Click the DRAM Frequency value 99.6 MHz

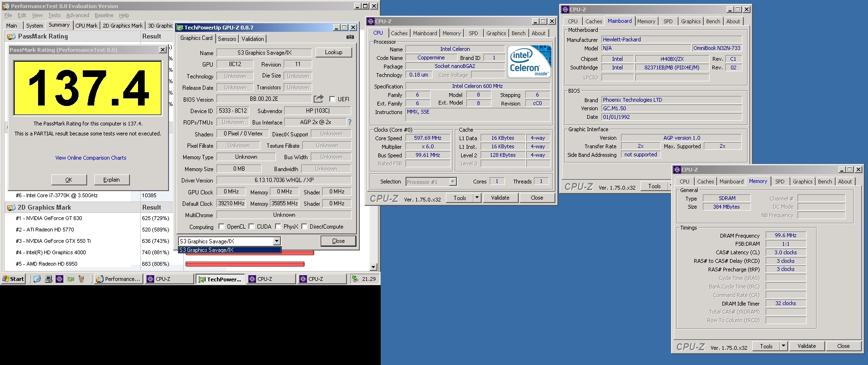click(786, 235)
